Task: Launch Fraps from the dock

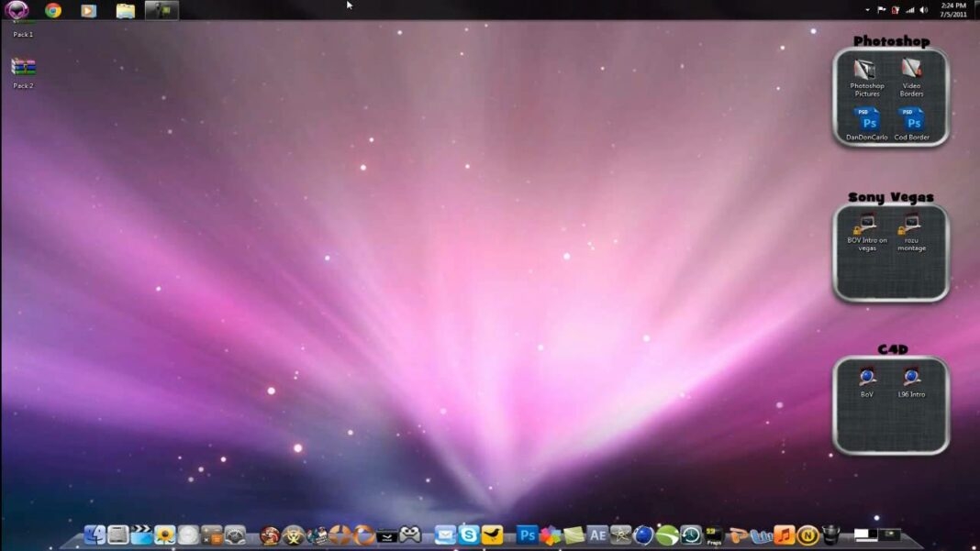Action: click(714, 534)
